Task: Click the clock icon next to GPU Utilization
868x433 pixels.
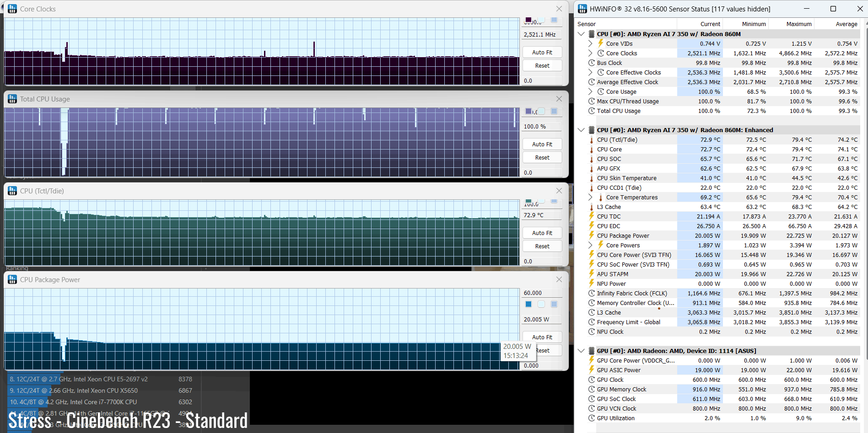Action: coord(592,418)
